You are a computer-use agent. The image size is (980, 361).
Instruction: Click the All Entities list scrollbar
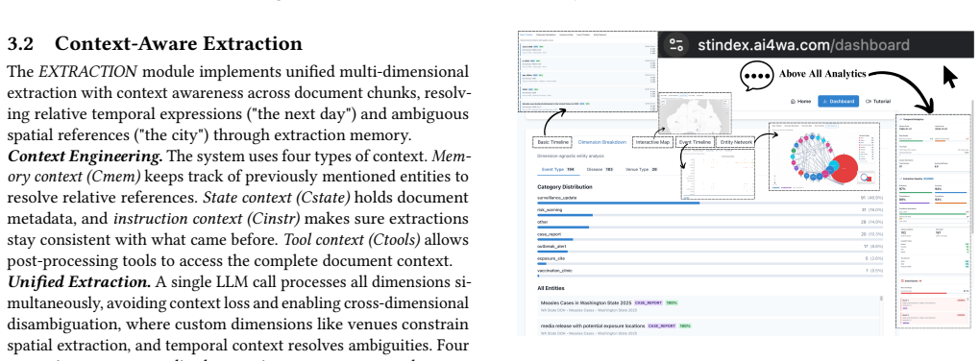point(881,316)
